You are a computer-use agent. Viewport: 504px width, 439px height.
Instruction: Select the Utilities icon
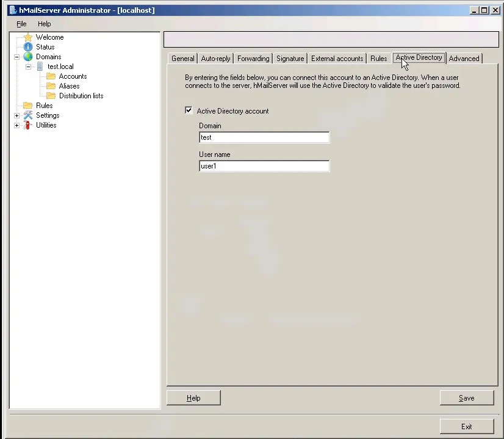27,125
